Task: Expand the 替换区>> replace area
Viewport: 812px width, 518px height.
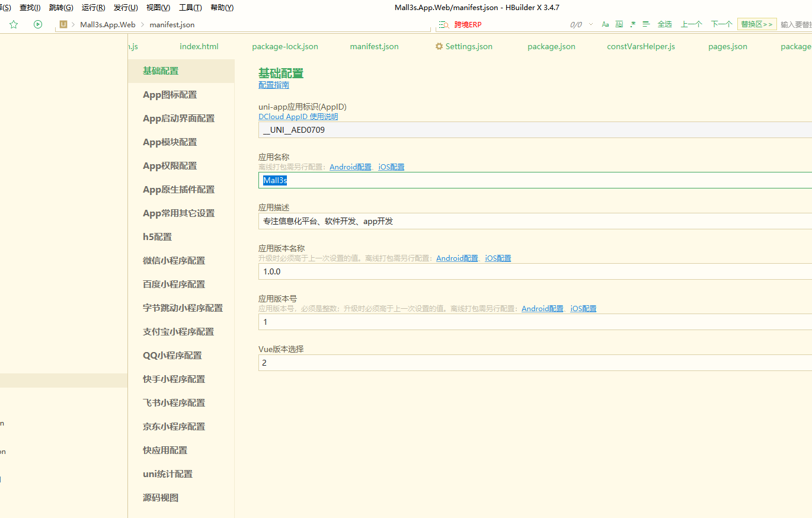Action: [757, 24]
